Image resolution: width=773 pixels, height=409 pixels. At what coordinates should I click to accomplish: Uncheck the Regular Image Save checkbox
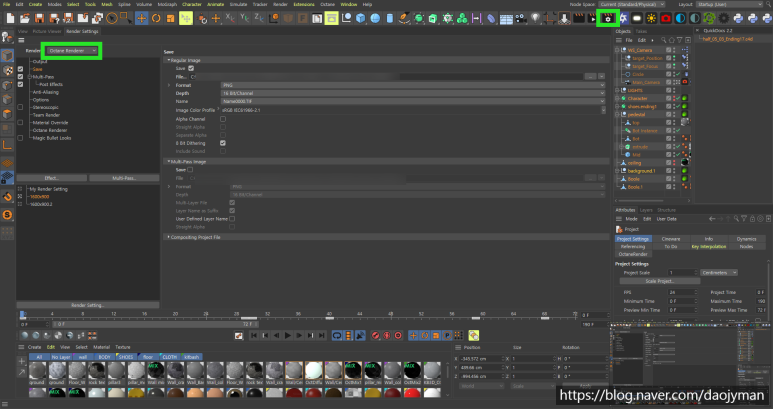pyautogui.click(x=191, y=68)
